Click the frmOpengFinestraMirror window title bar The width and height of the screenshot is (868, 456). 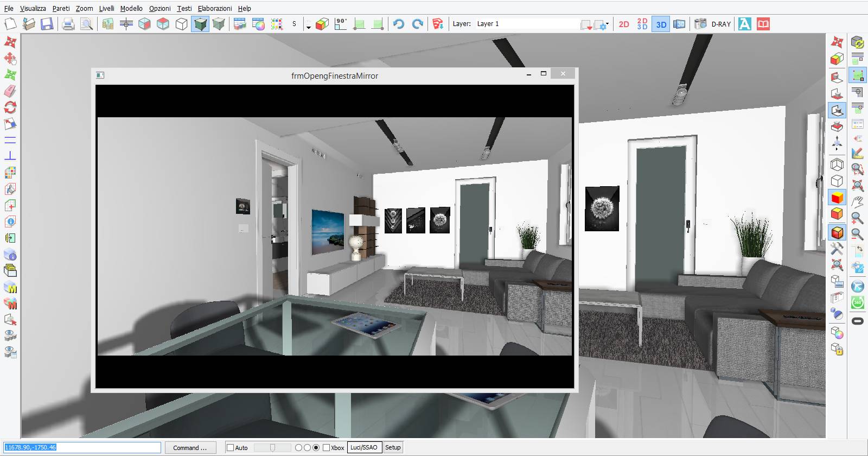[x=335, y=75]
